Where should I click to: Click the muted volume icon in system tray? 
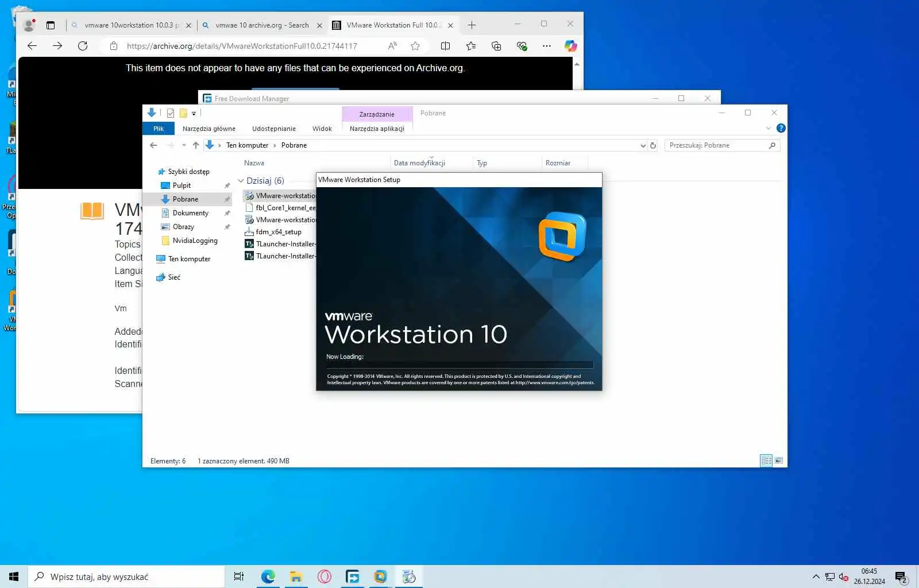coord(844,577)
